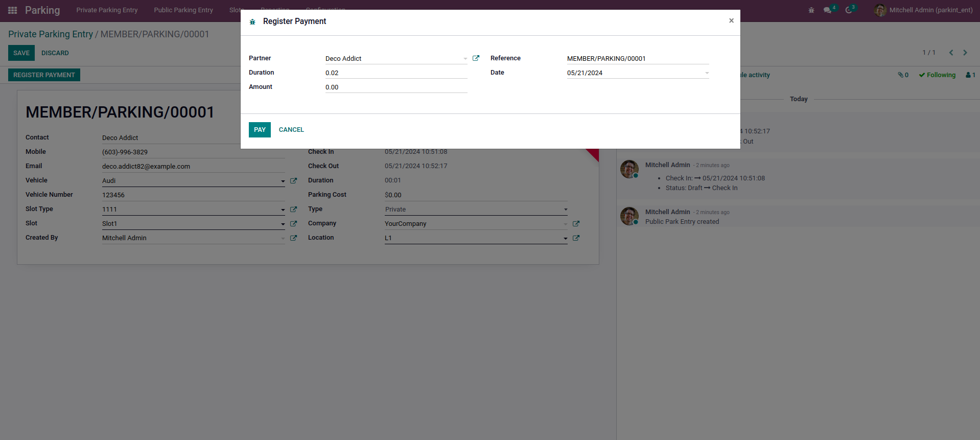Screen dimensions: 980x440
Task: Open the activities clock icon with badge 3
Action: point(849,10)
